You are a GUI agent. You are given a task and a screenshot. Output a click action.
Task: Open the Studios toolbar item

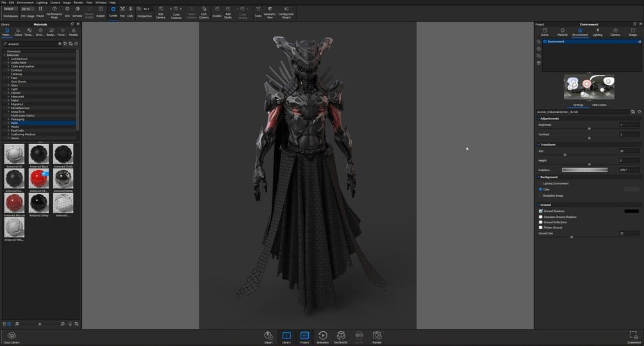(217, 12)
